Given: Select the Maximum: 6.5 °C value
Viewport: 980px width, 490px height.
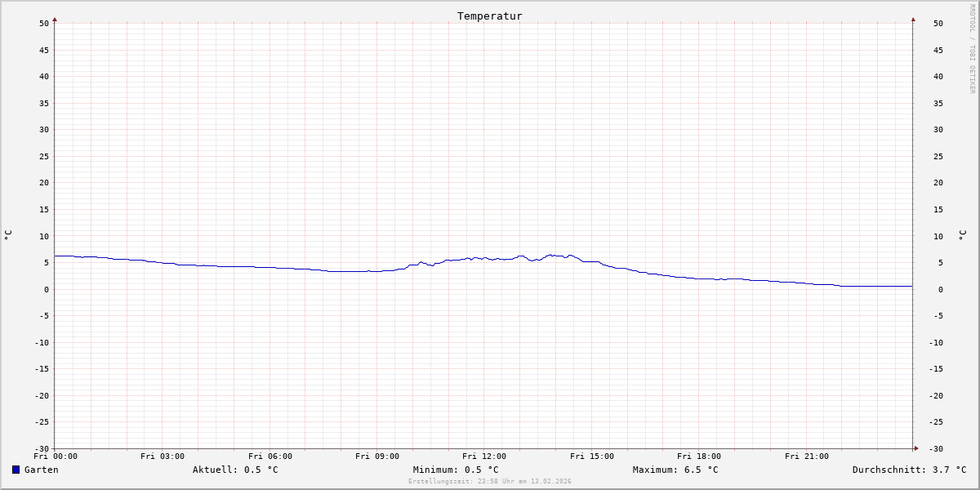Looking at the screenshot, I should pyautogui.click(x=675, y=470).
